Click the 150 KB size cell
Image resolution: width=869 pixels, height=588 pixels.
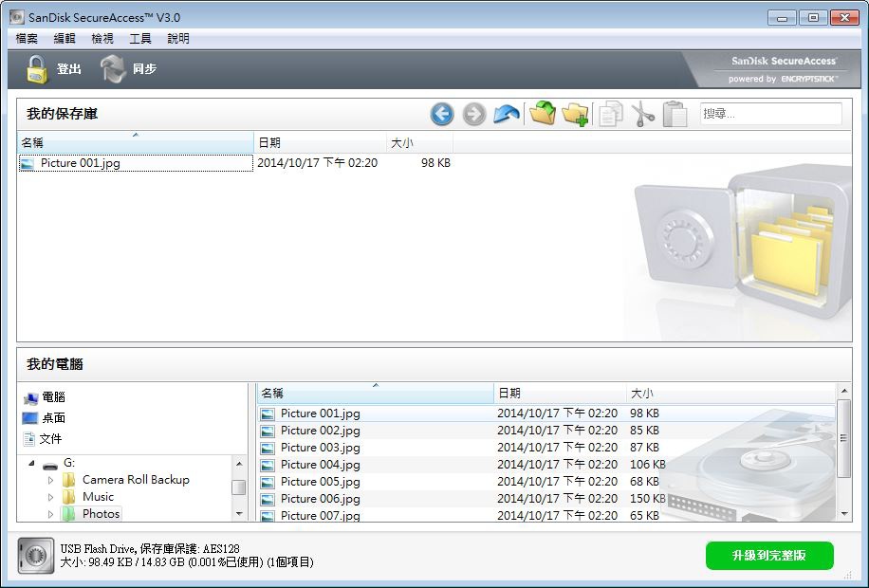pos(647,499)
